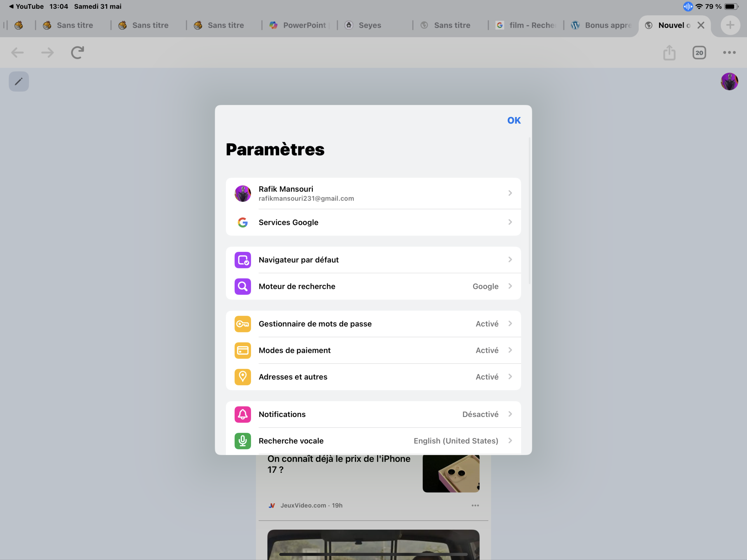Viewport: 747px width, 560px height.
Task: Click the purple default browser icon
Action: pyautogui.click(x=242, y=260)
